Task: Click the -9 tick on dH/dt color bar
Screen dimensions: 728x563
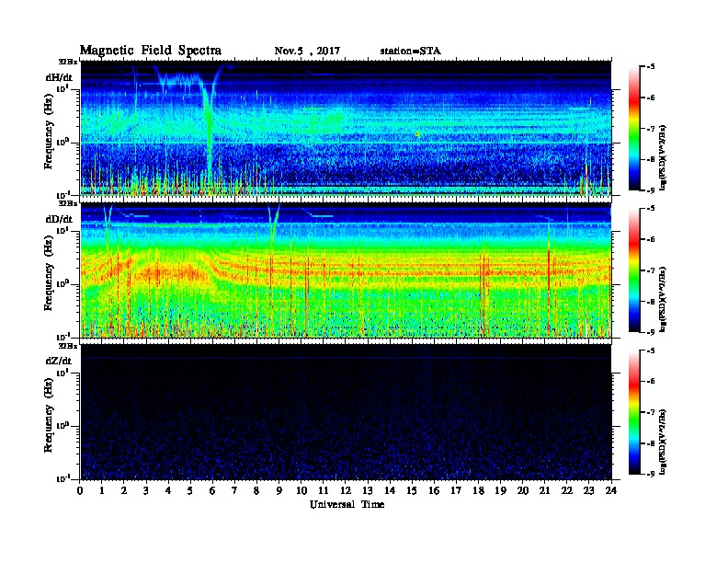Action: click(x=650, y=190)
